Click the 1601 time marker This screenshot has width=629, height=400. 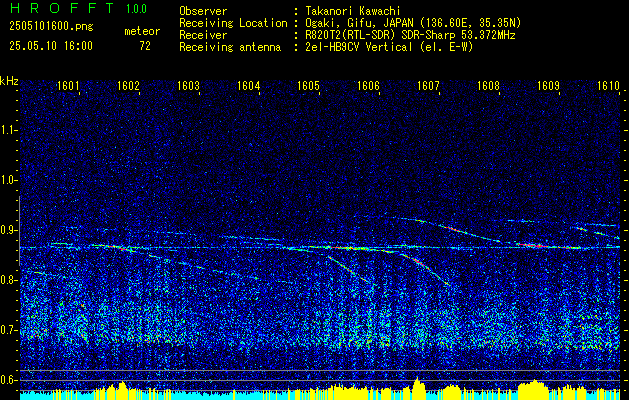(68, 85)
